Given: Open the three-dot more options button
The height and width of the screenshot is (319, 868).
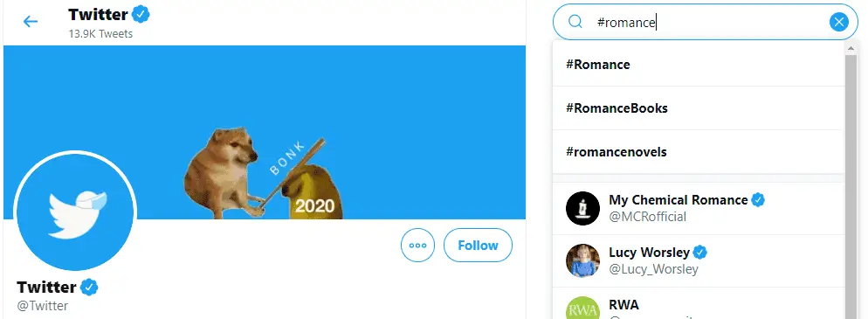Looking at the screenshot, I should [418, 246].
